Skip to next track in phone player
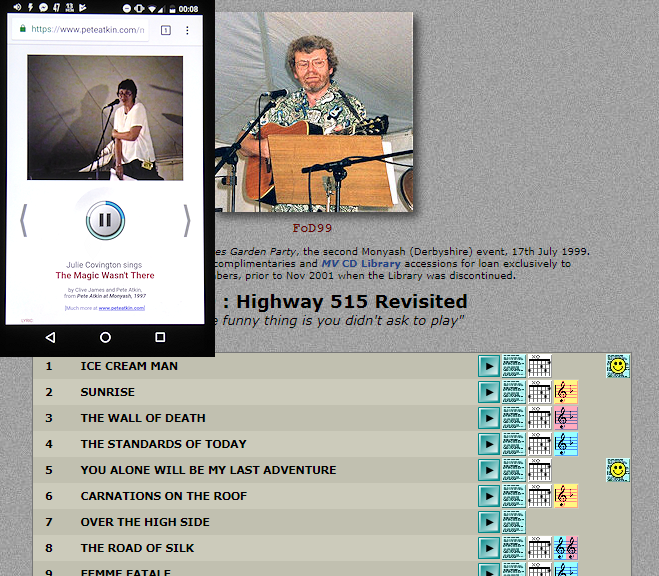Screen dimensions: 659x576 click(187, 221)
